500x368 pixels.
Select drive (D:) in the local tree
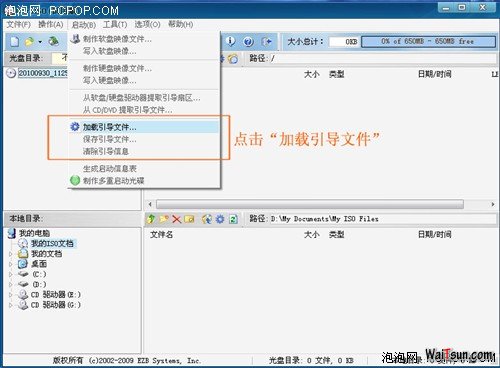39,285
